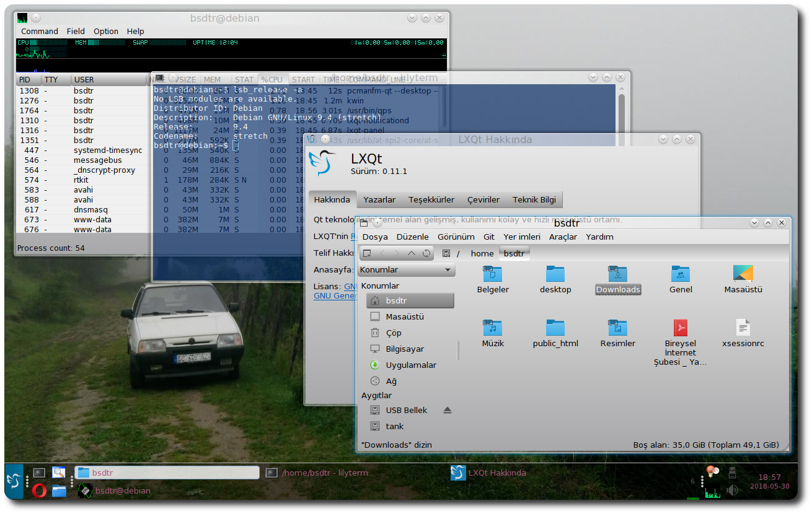This screenshot has height=514, width=812.
Task: Open the Command menu in qps
Action: 40,31
